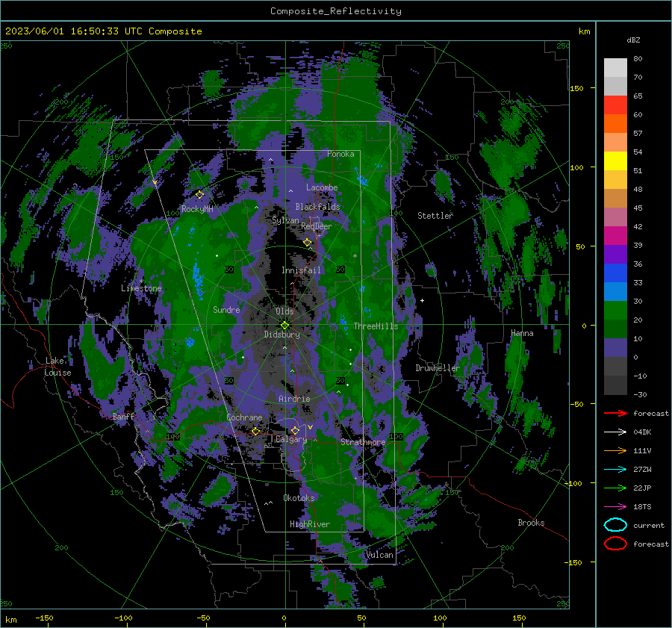Click the cyan 27ZW arrow legend icon

(x=615, y=470)
